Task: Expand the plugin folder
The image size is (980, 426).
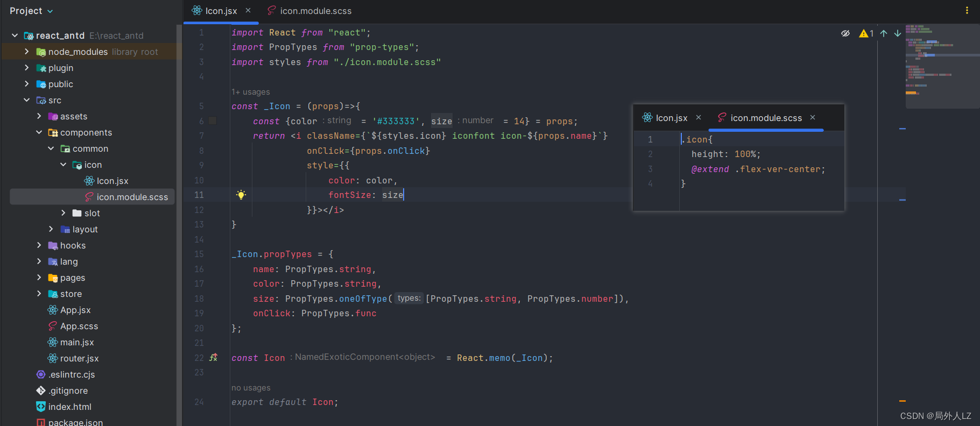Action: click(x=27, y=68)
